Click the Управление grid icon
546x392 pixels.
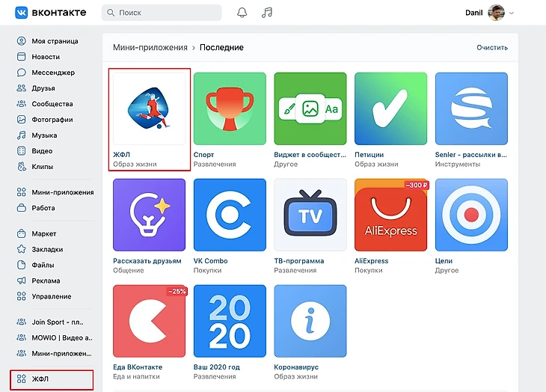pyautogui.click(x=21, y=296)
